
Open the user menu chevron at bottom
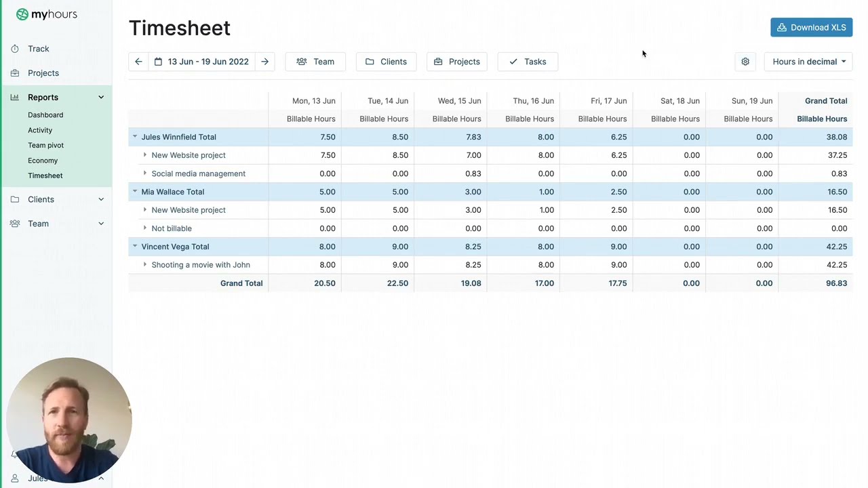click(x=101, y=479)
